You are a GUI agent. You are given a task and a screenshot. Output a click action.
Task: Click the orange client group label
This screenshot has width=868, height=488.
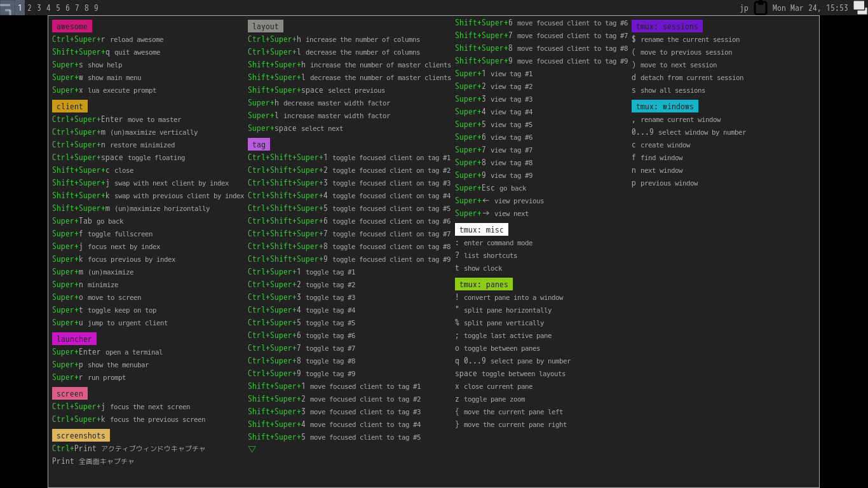[x=70, y=106]
